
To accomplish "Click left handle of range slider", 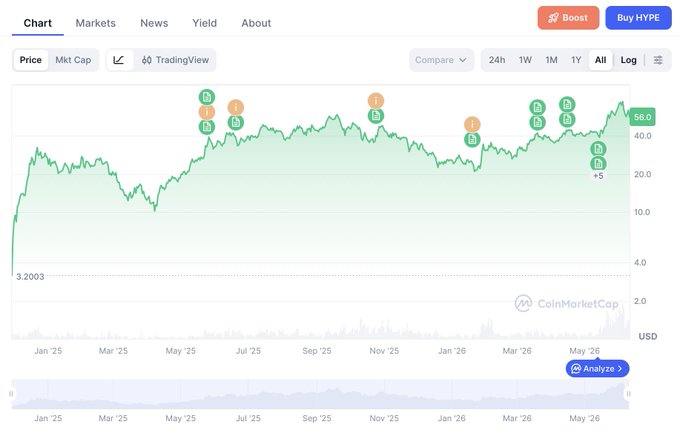I will pyautogui.click(x=11, y=393).
